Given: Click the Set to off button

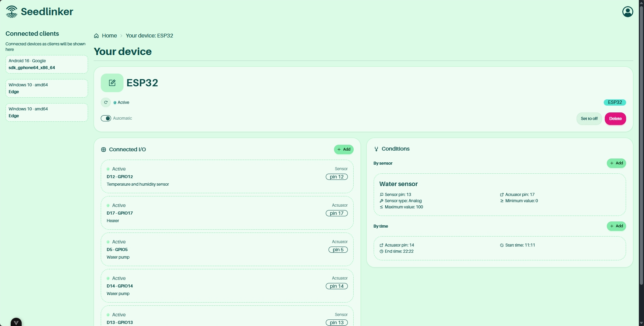Looking at the screenshot, I should [589, 119].
